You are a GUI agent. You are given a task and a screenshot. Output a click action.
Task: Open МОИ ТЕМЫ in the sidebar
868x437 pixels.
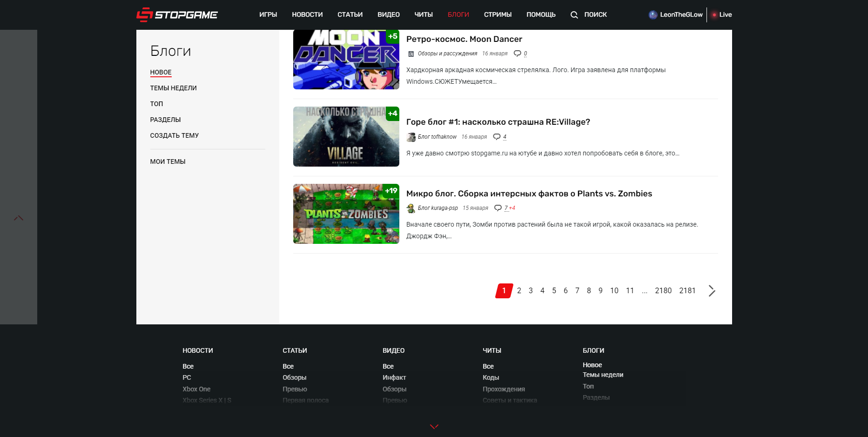tap(168, 161)
